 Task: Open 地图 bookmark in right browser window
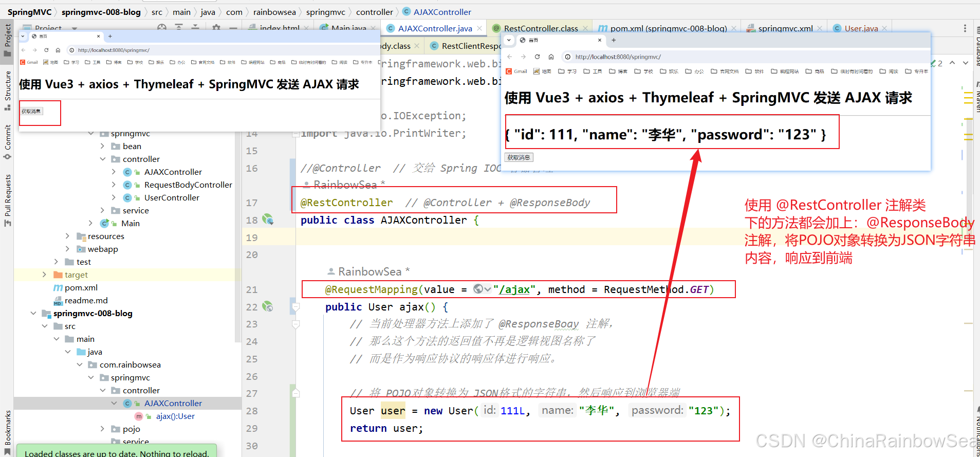click(542, 71)
